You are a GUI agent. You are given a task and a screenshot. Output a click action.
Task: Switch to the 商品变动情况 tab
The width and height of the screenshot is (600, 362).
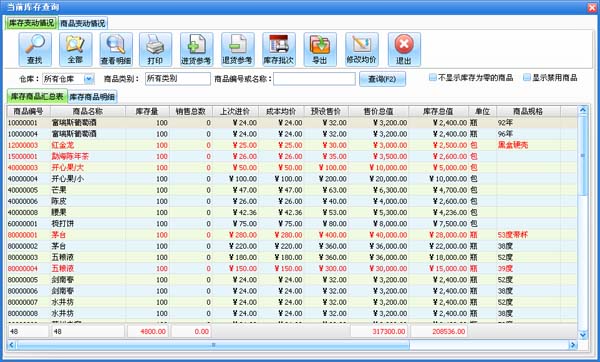tap(83, 23)
